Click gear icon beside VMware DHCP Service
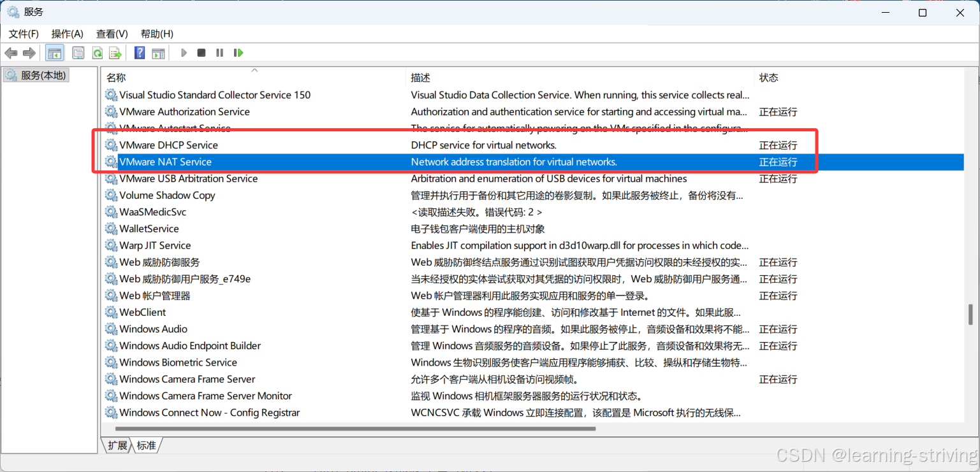 click(112, 145)
